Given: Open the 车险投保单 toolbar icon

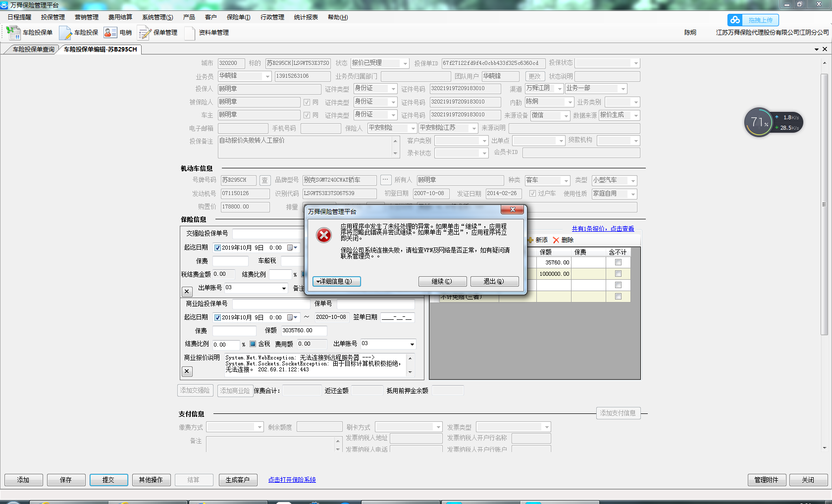Looking at the screenshot, I should click(13, 33).
